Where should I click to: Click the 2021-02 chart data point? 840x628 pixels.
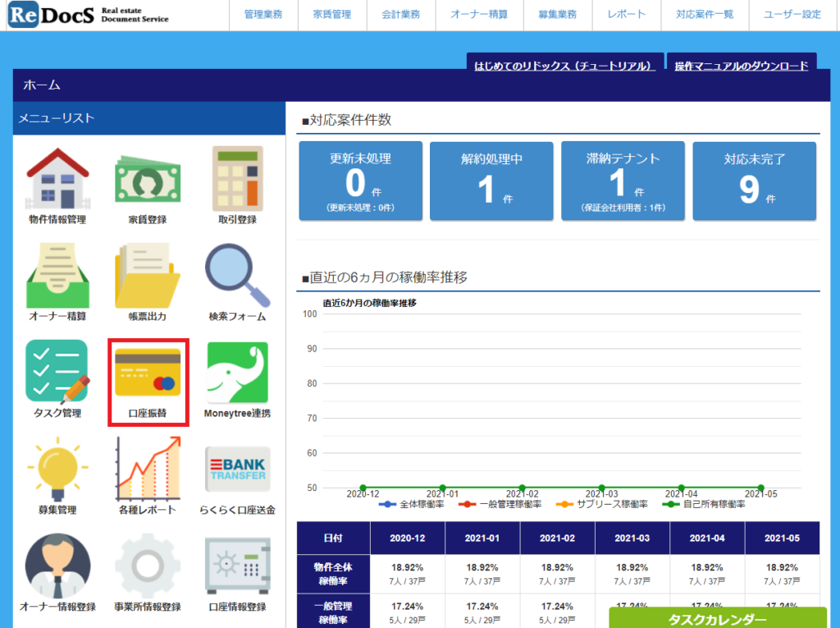pos(523,488)
